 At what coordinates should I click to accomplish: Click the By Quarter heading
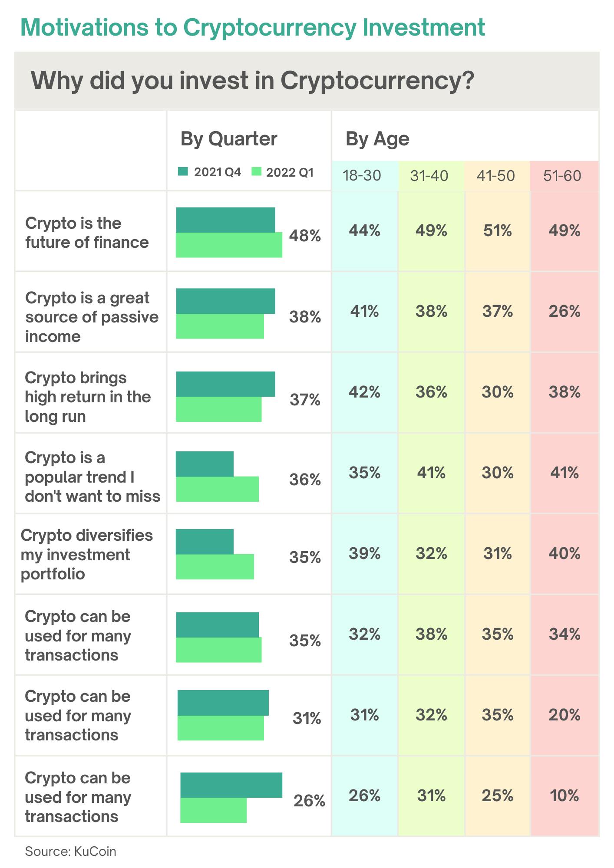pyautogui.click(x=229, y=139)
